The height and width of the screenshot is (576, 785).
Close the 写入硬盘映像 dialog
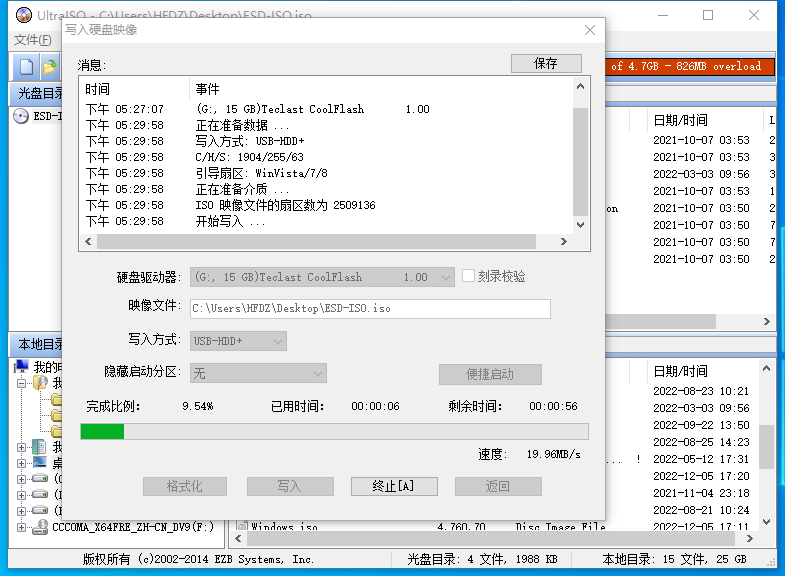click(590, 30)
